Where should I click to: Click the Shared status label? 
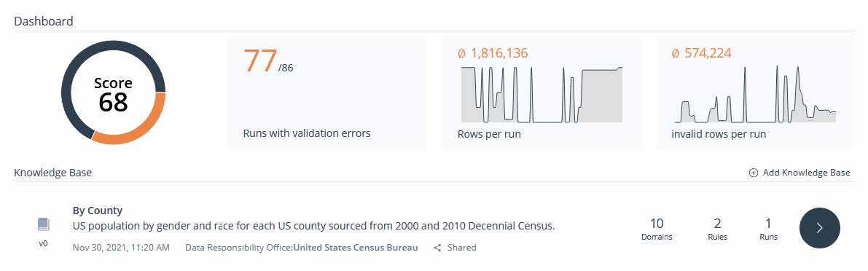tap(461, 248)
